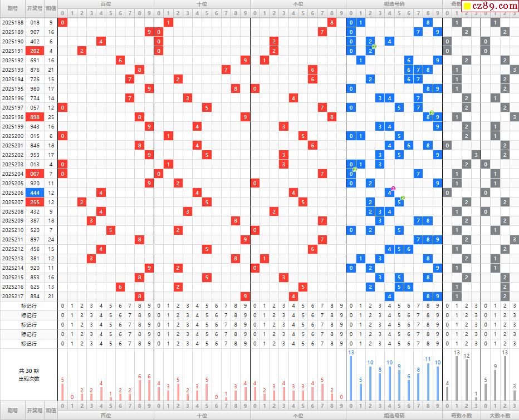
Task: Click the red 3 cell in row 2025215
Action: click(x=283, y=278)
